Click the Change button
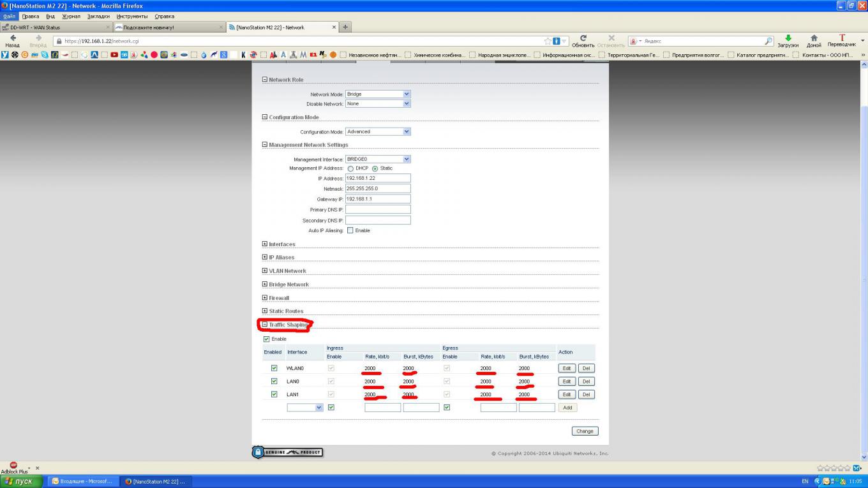The height and width of the screenshot is (488, 868). [585, 431]
